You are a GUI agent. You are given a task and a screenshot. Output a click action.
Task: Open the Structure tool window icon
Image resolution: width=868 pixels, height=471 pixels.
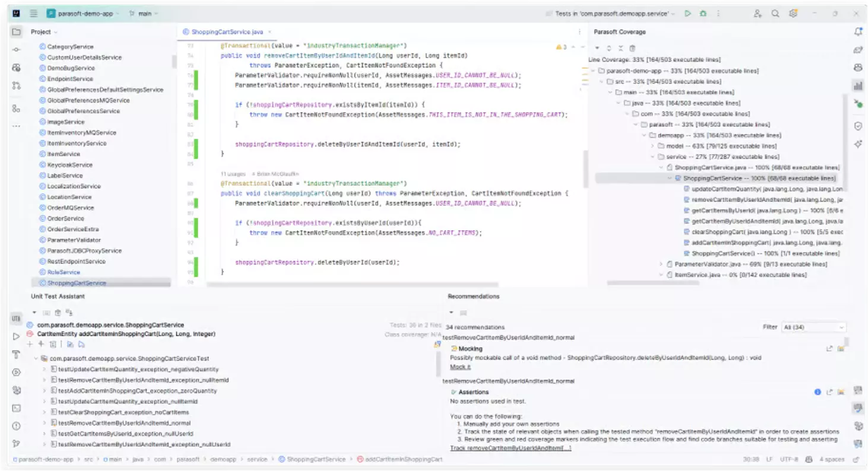pos(17,109)
